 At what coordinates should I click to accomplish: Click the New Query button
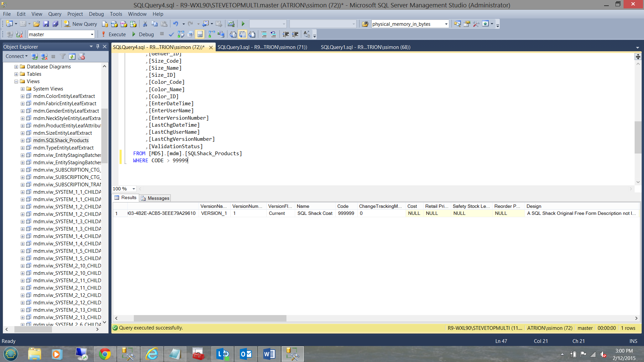pyautogui.click(x=81, y=24)
